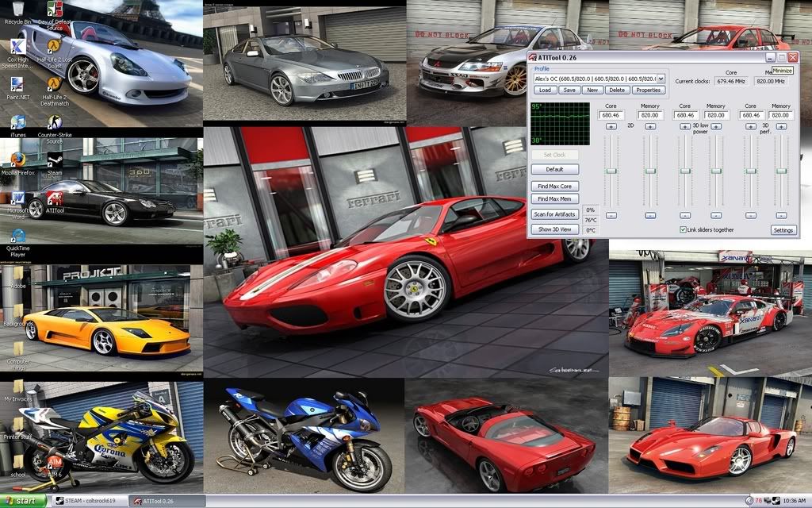
Task: Click the Default clocks button
Action: tap(554, 170)
